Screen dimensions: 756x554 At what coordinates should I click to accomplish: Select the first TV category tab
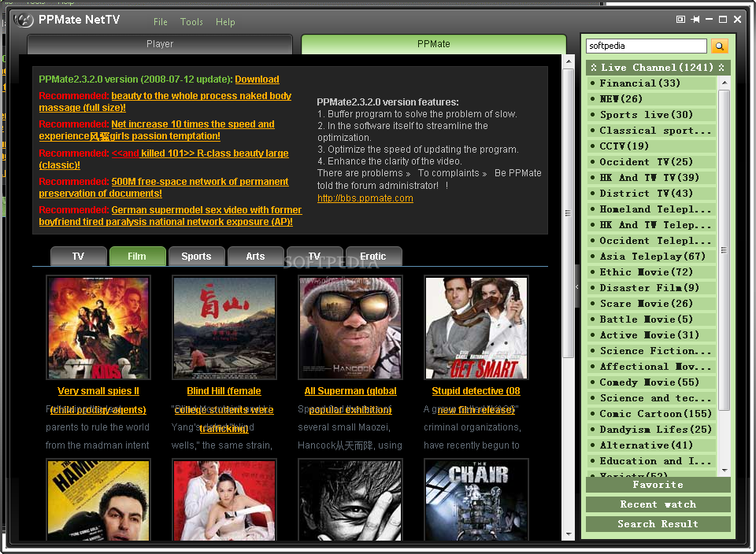tap(78, 257)
